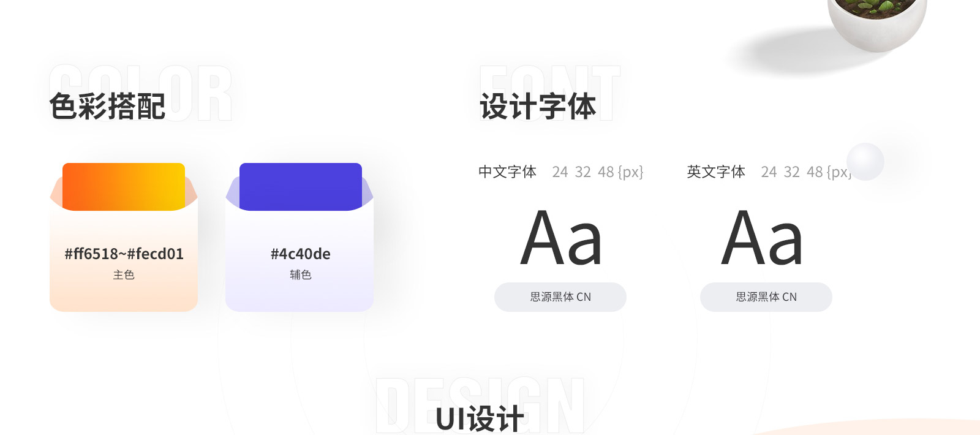
Task: Click the Aa sample under 中文字体
Action: [x=561, y=238]
